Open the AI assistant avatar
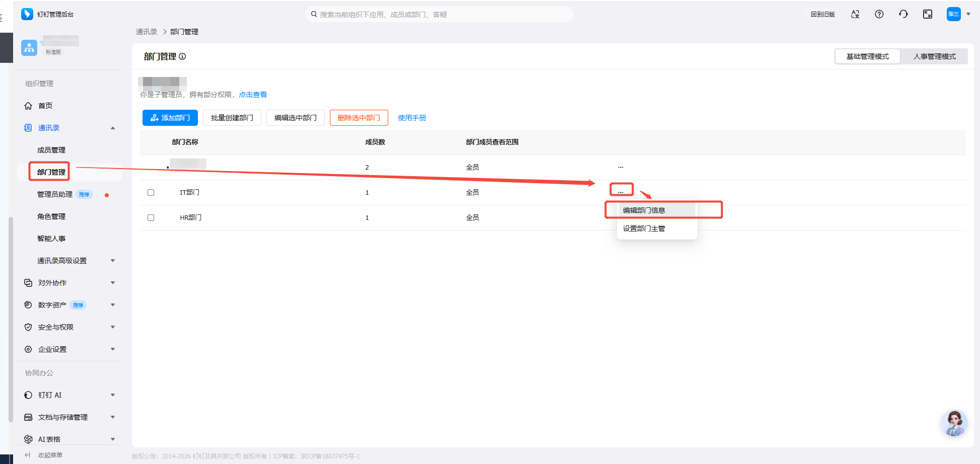Image resolution: width=980 pixels, height=464 pixels. coord(954,423)
